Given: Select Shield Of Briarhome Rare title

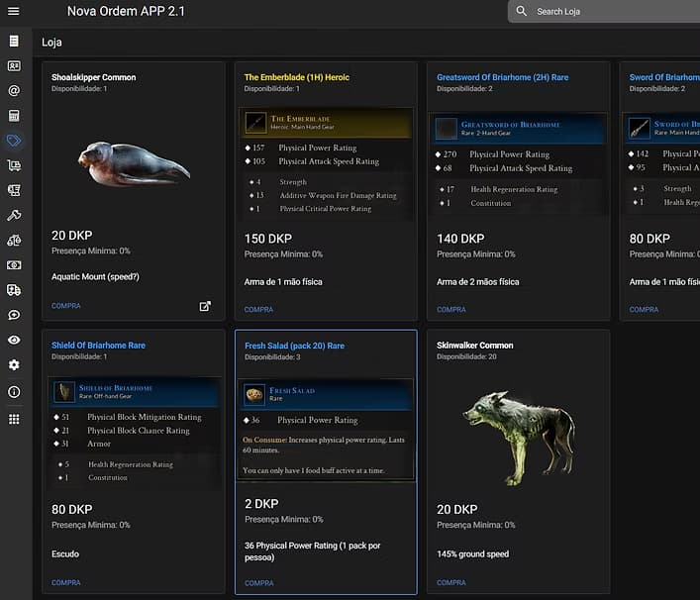Looking at the screenshot, I should click(98, 346).
